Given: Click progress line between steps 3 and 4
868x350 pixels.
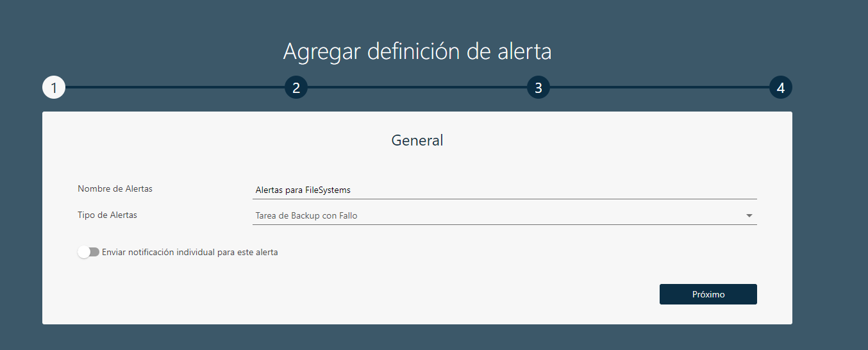Looking at the screenshot, I should (660, 87).
